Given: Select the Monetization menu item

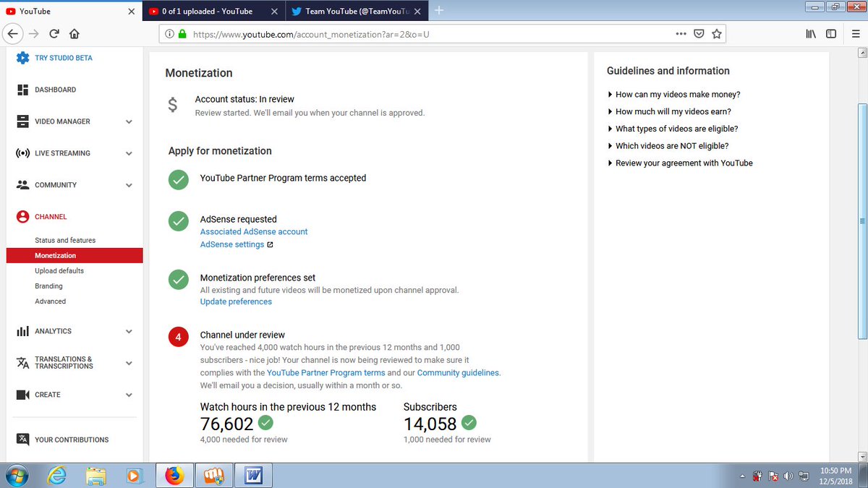Looking at the screenshot, I should [75, 255].
